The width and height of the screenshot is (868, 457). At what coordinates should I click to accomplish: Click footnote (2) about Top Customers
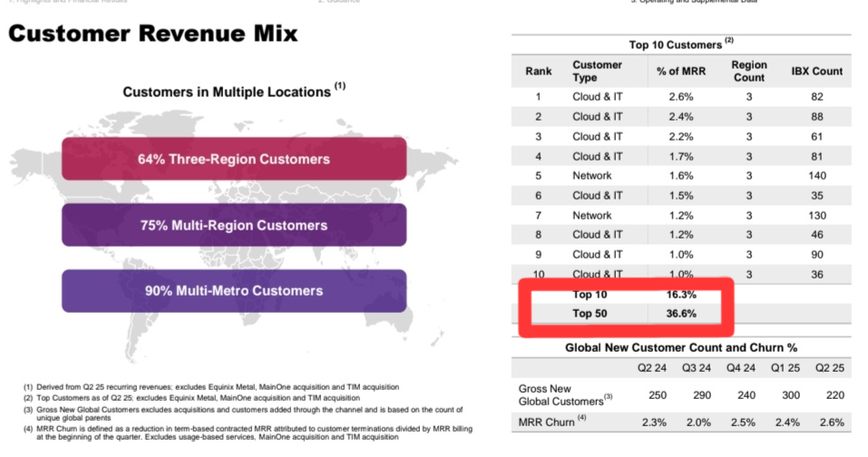tap(191, 398)
